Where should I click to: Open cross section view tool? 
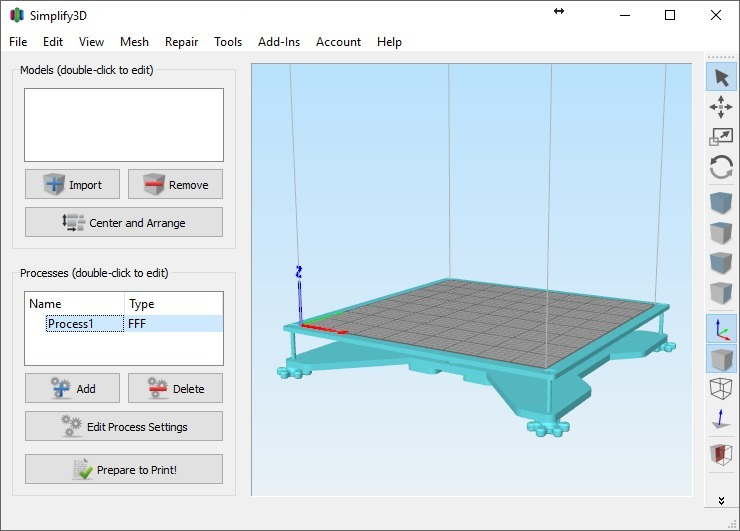pos(721,454)
